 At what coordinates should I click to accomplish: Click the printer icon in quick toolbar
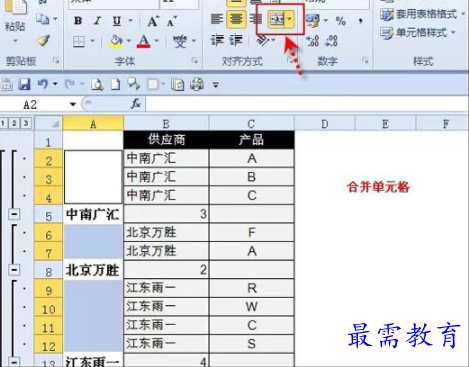click(197, 84)
